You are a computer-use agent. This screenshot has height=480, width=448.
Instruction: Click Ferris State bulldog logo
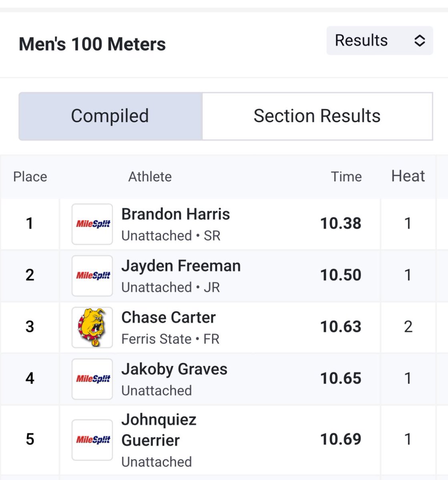[x=92, y=327]
